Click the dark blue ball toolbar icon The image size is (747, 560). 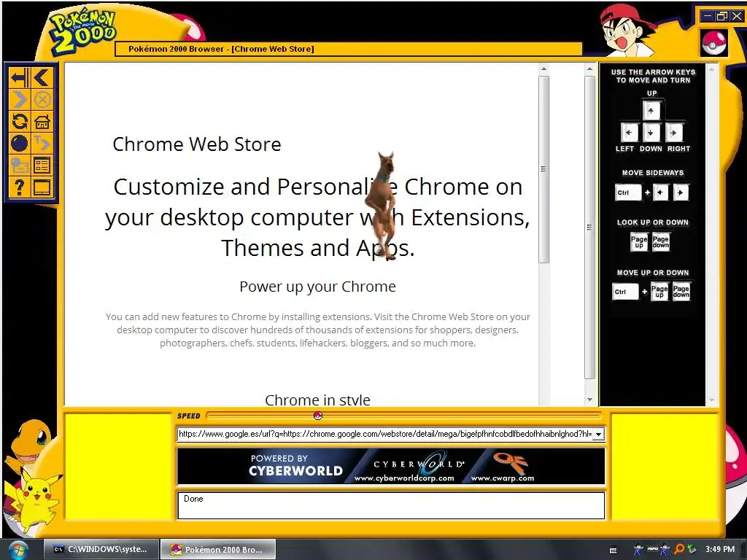(x=20, y=144)
